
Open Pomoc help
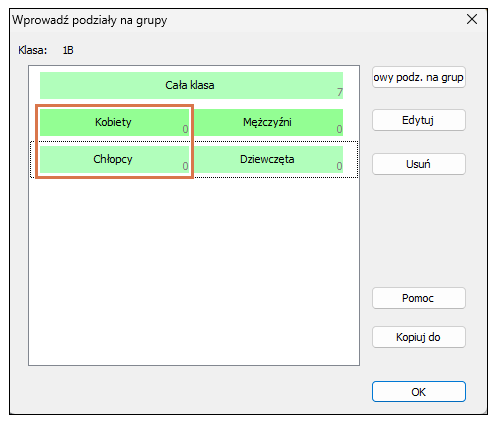coord(419,298)
